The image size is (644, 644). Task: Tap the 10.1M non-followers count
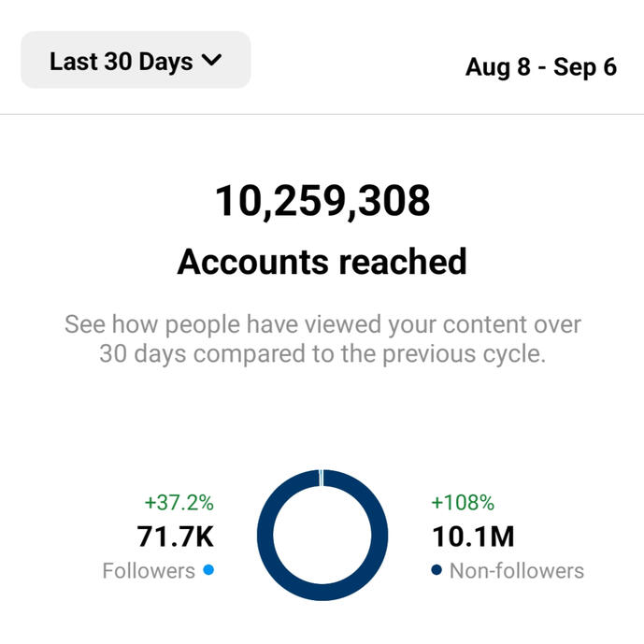pos(473,537)
